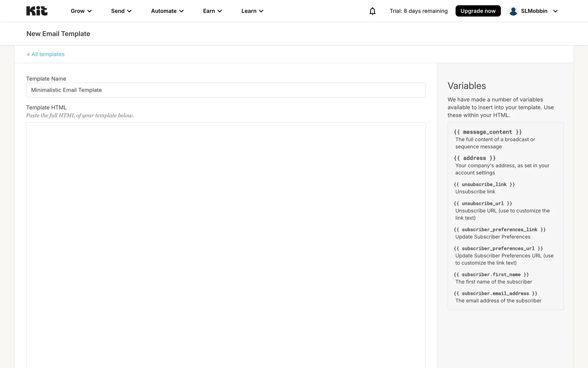Click the unsubscribe_link variable
Screen dimensions: 588x368
pos(484,184)
